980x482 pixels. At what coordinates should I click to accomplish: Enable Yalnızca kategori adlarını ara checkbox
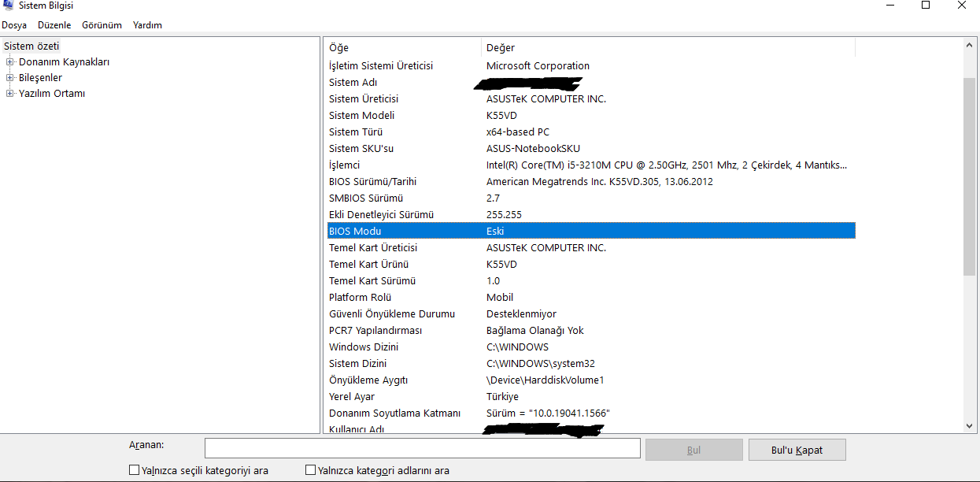point(310,470)
